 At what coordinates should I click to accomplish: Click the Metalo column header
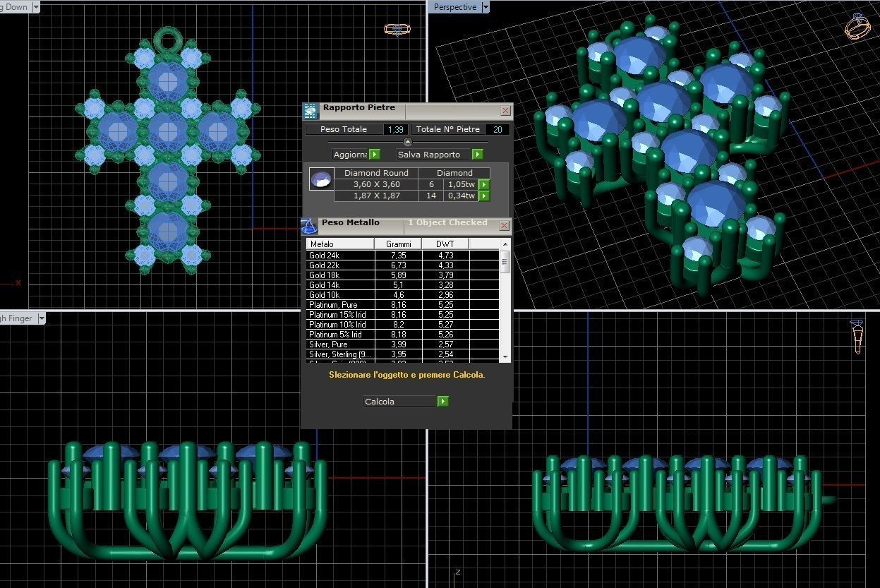(x=340, y=244)
